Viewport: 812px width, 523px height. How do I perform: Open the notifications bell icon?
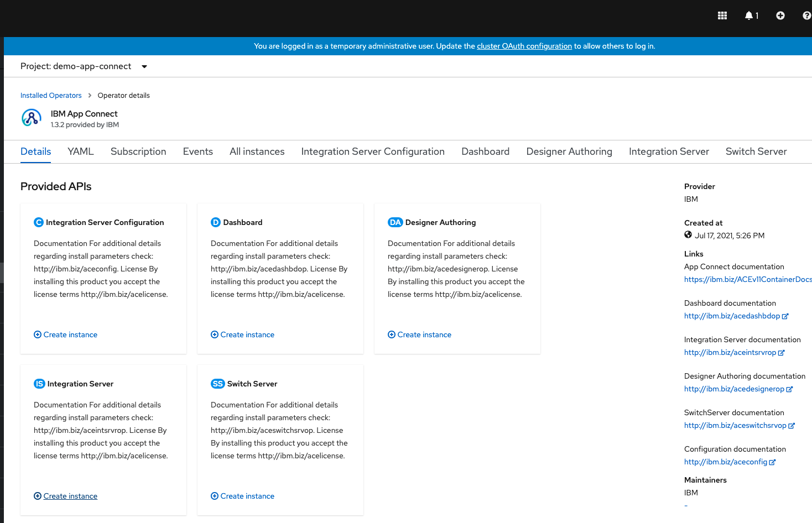(x=748, y=15)
